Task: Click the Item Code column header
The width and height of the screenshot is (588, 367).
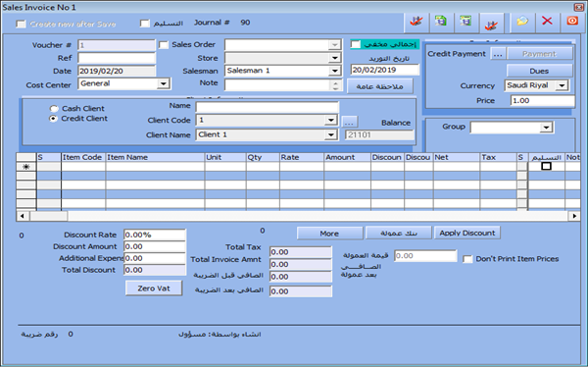Action: [x=83, y=157]
